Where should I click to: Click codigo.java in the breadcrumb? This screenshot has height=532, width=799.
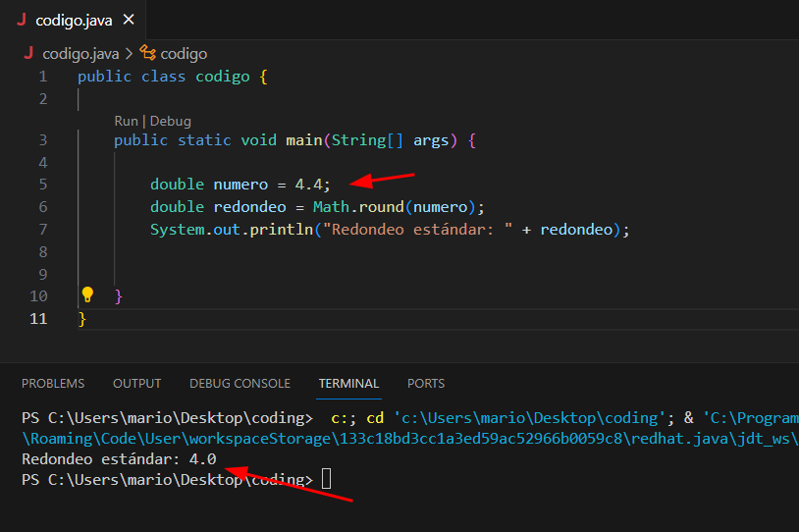(x=80, y=54)
